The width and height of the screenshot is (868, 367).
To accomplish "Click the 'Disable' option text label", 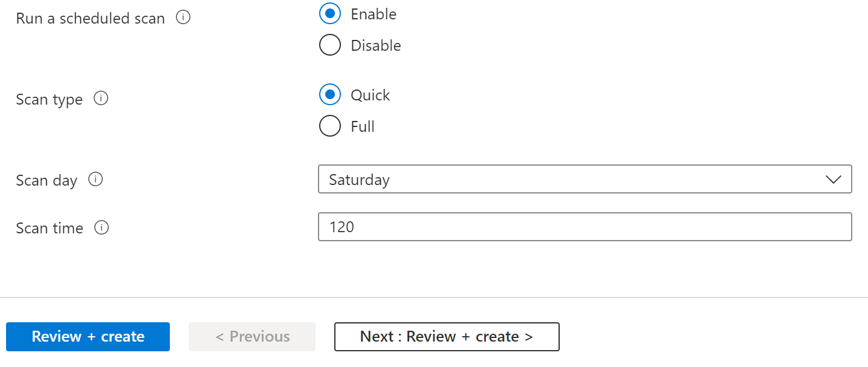I will coord(376,46).
